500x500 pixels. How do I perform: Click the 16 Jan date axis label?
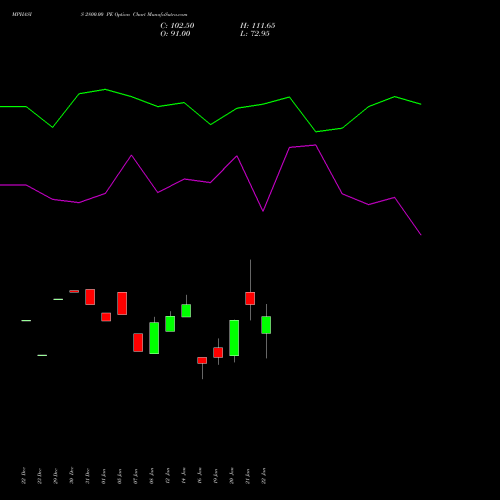coord(199,476)
